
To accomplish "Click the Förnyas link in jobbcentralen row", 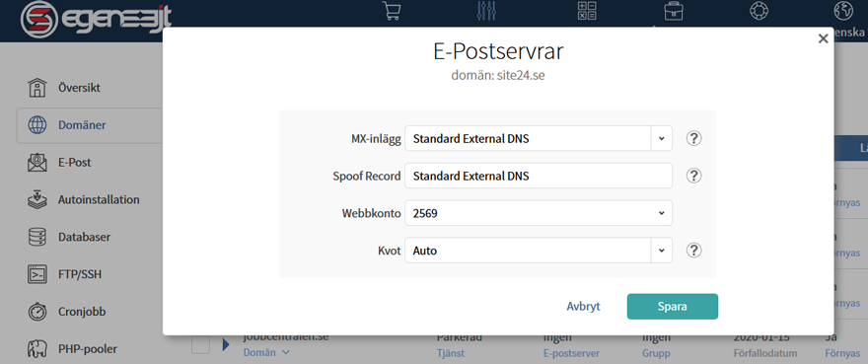I will (x=842, y=353).
